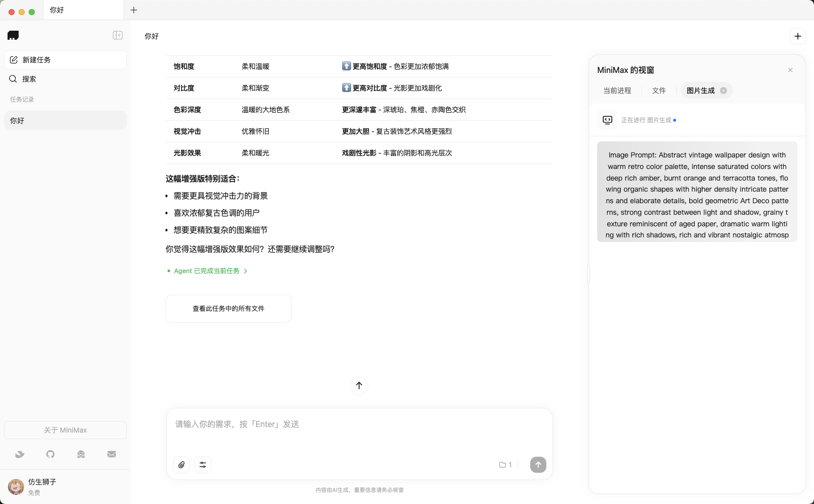This screenshot has height=504, width=814.
Task: Open the folder file count indicator
Action: pos(505,465)
